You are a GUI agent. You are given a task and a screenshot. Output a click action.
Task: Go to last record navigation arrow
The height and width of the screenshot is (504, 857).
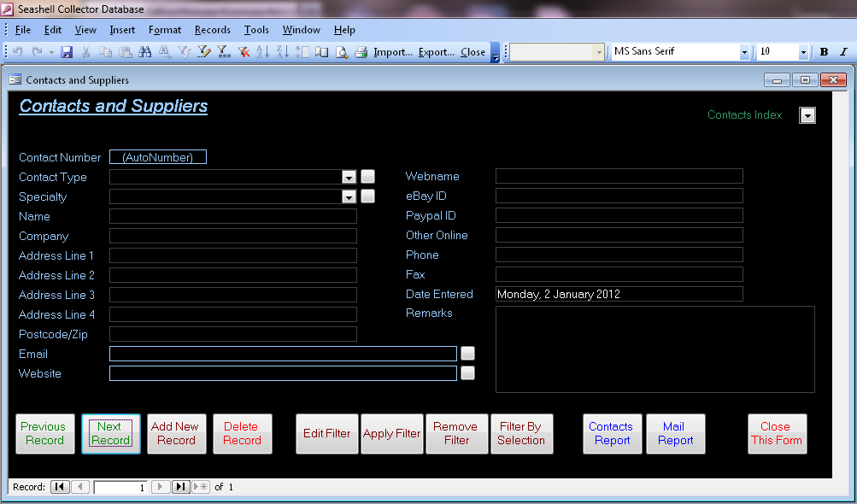point(180,487)
